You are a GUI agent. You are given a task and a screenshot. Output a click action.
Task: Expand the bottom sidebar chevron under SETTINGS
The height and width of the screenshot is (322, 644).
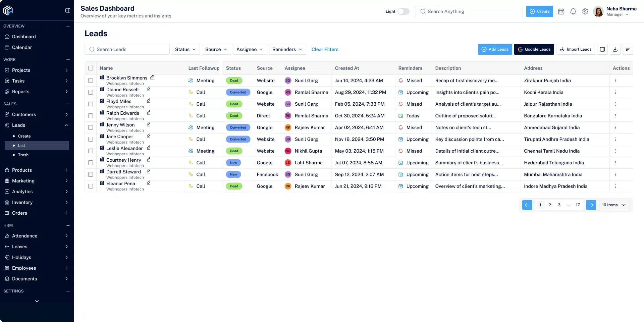pyautogui.click(x=37, y=301)
